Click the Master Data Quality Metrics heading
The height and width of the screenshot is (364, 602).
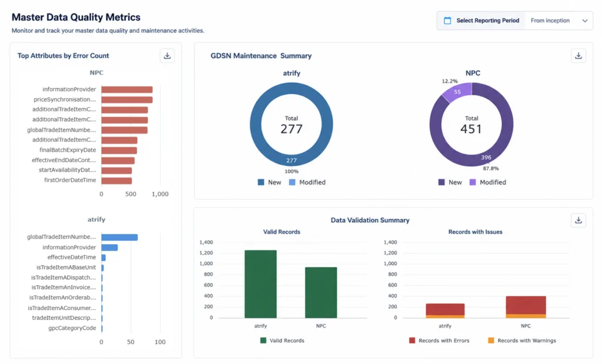point(76,17)
